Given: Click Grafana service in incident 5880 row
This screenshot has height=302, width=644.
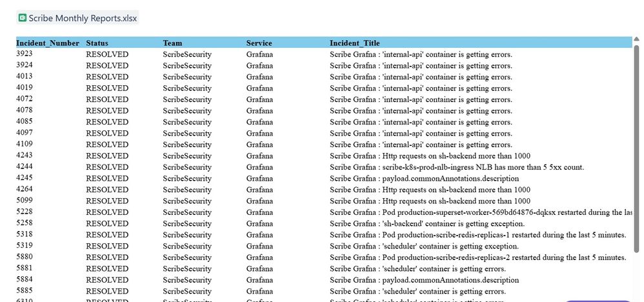Looking at the screenshot, I should pyautogui.click(x=259, y=257).
